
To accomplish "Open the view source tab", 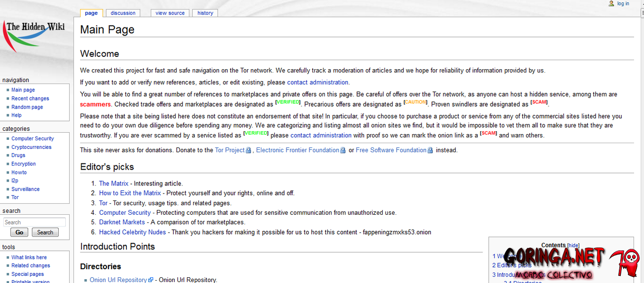I will [x=170, y=13].
